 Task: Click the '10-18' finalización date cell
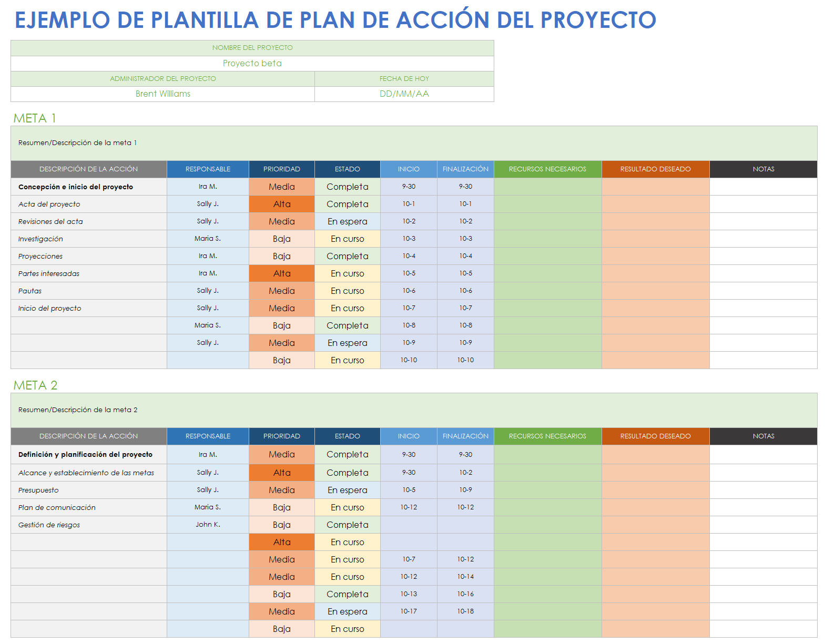click(465, 611)
